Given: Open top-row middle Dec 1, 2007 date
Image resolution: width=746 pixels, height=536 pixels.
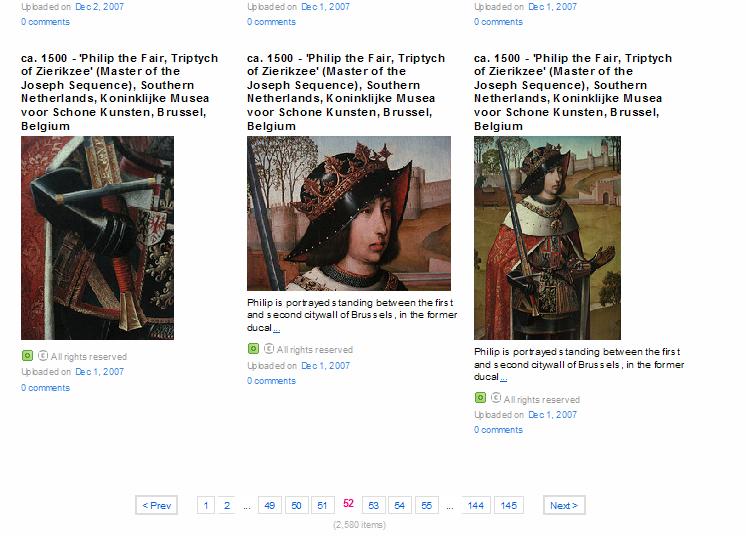Looking at the screenshot, I should point(325,7).
